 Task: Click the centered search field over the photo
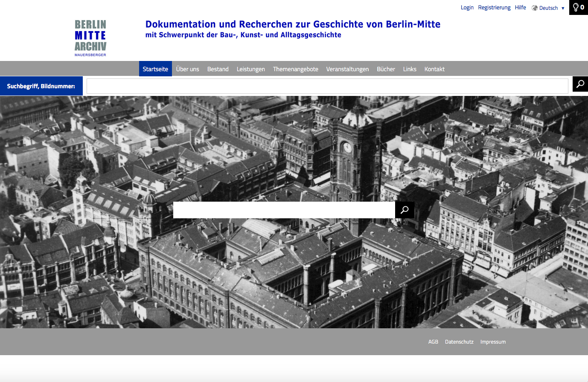pyautogui.click(x=284, y=210)
